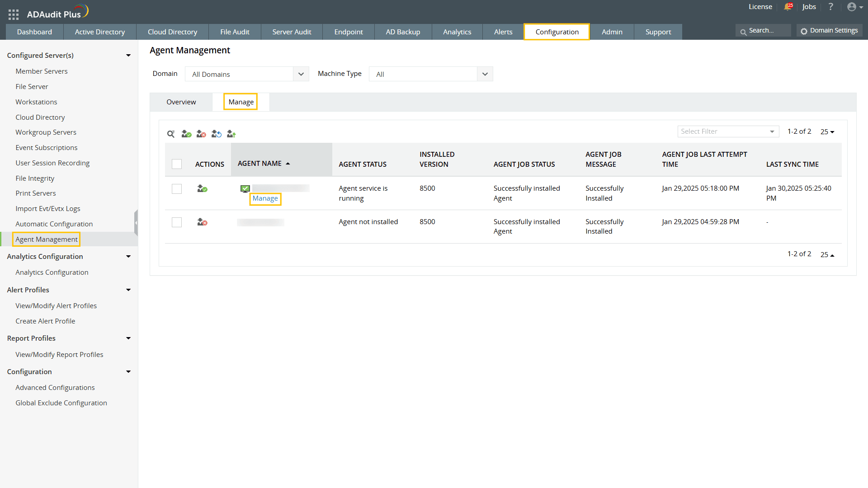Image resolution: width=868 pixels, height=488 pixels.
Task: Click the Upgrade Agent icon
Action: [x=231, y=134]
